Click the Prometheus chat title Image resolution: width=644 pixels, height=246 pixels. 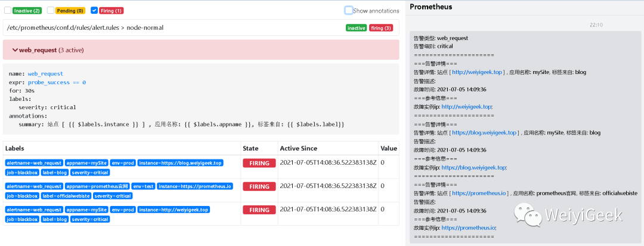coord(431,7)
